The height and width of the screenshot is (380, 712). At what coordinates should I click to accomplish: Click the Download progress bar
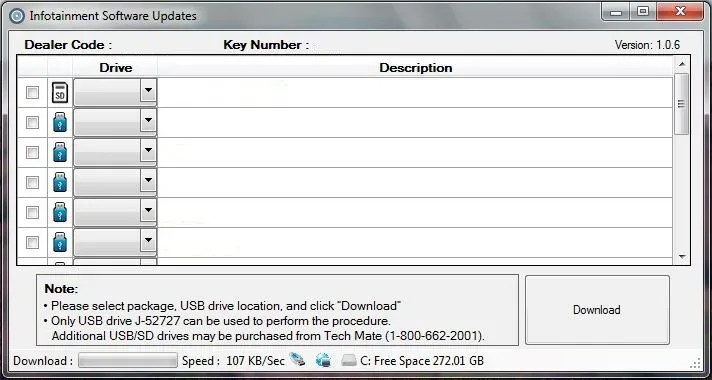pyautogui.click(x=128, y=361)
